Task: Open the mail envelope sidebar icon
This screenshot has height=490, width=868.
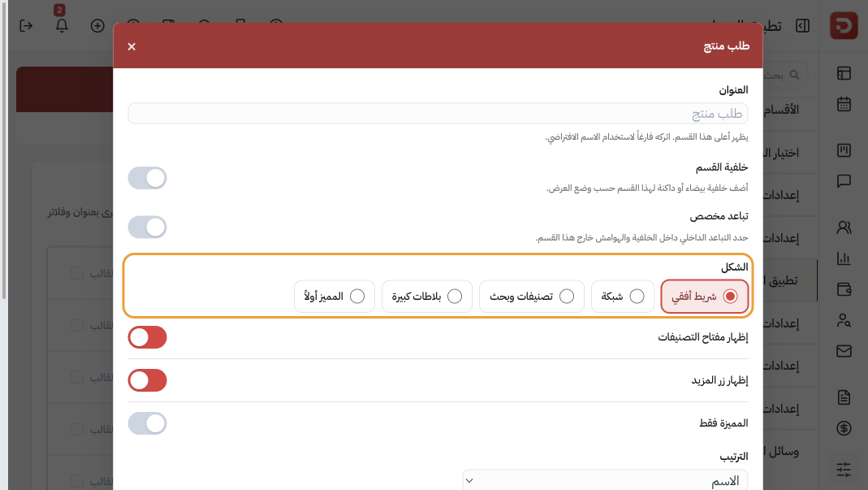Action: (844, 351)
